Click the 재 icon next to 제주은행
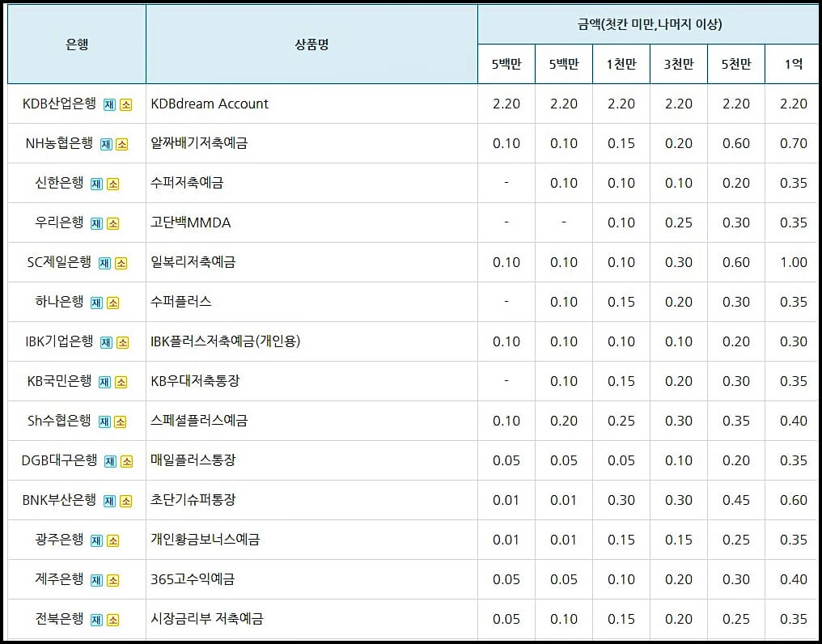Viewport: 822px width, 644px height. point(96,580)
